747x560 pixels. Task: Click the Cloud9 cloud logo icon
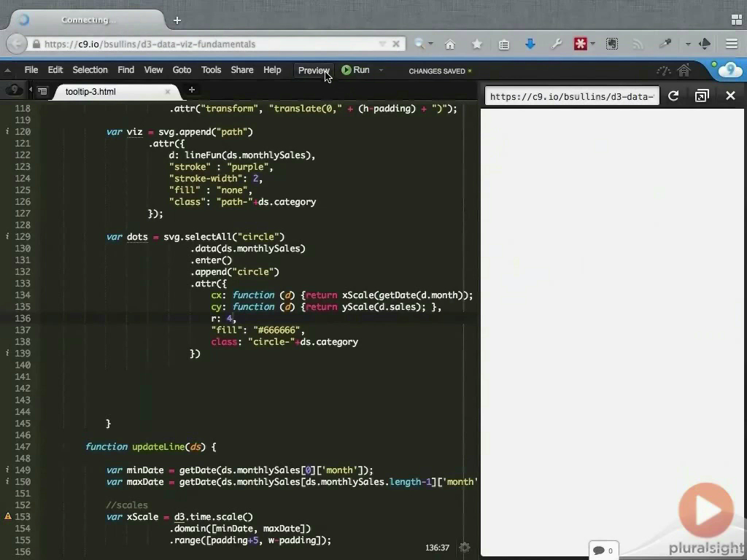729,71
